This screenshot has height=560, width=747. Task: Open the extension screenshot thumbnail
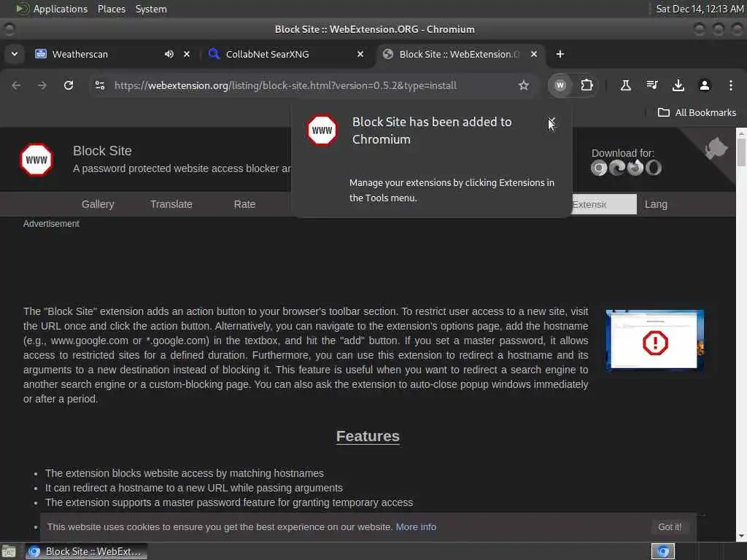pos(655,340)
